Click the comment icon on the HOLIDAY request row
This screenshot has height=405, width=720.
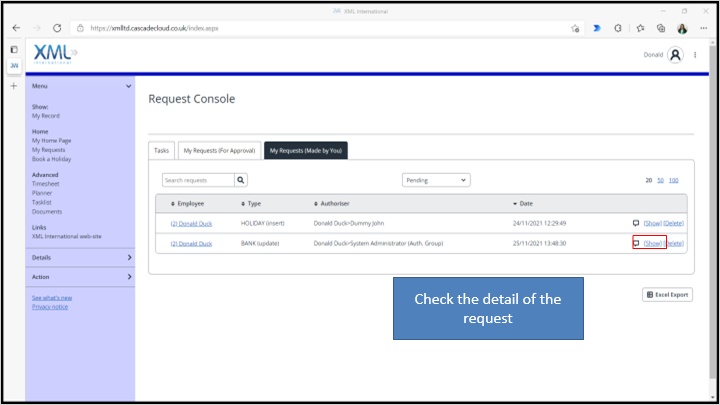click(636, 223)
